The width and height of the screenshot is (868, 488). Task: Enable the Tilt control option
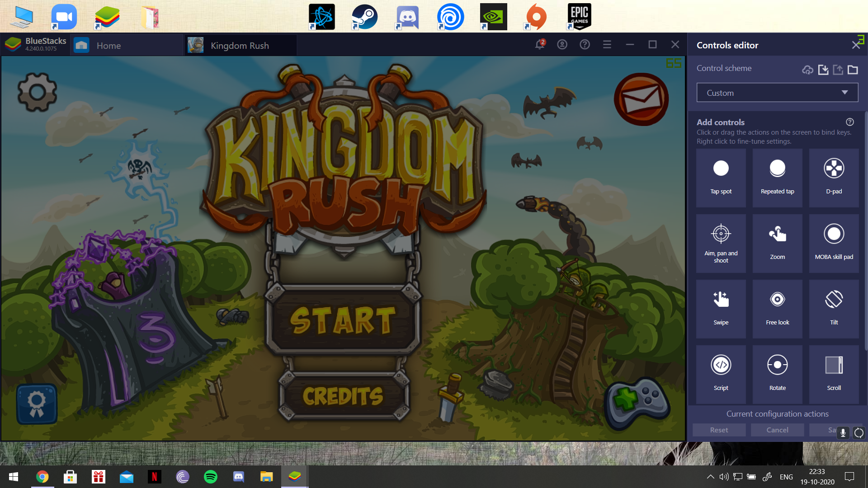833,305
